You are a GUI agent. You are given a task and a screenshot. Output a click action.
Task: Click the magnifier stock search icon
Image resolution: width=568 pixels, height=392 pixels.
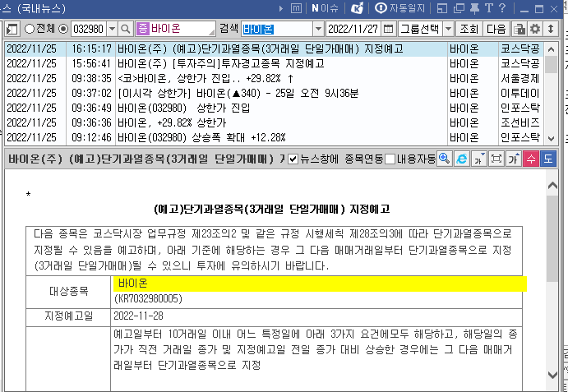pos(125,29)
